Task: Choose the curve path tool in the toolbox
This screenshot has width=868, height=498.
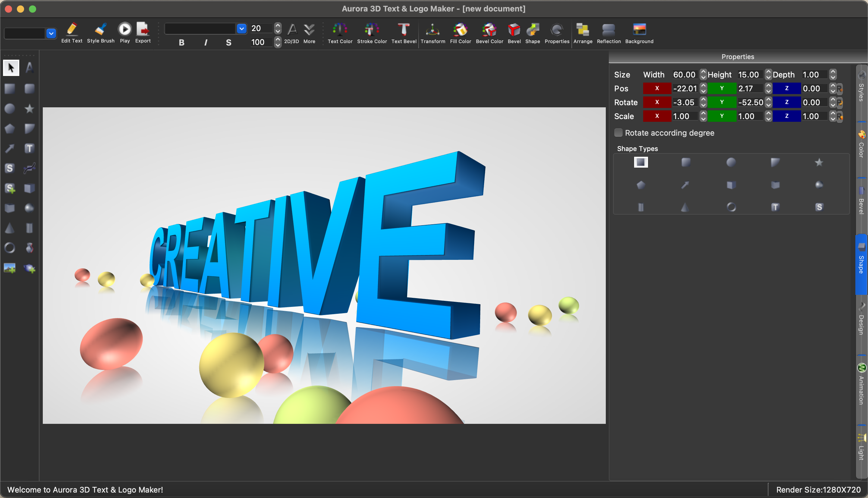Action: pos(30,168)
